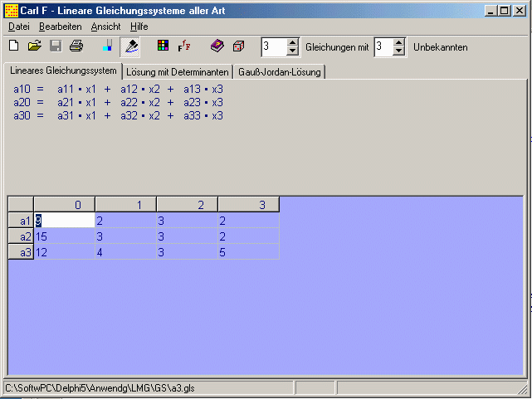
Task: Increase the number of equations
Action: point(292,42)
